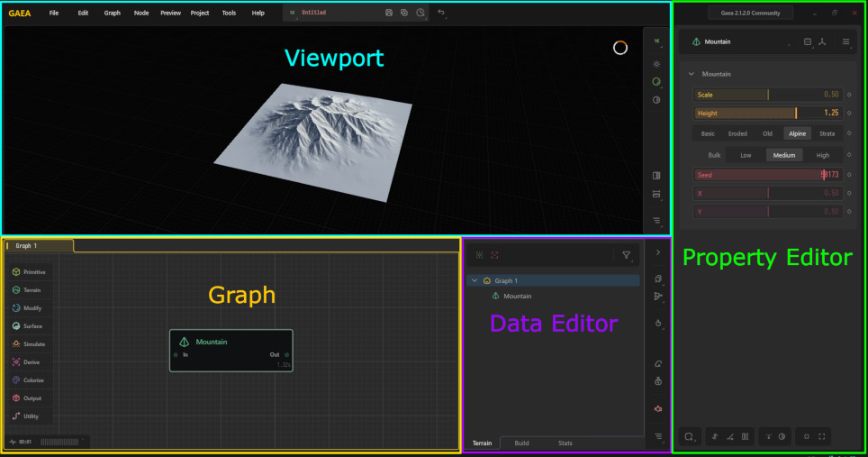Select the Alpine mountain style
Image resolution: width=868 pixels, height=457 pixels.
pos(797,133)
